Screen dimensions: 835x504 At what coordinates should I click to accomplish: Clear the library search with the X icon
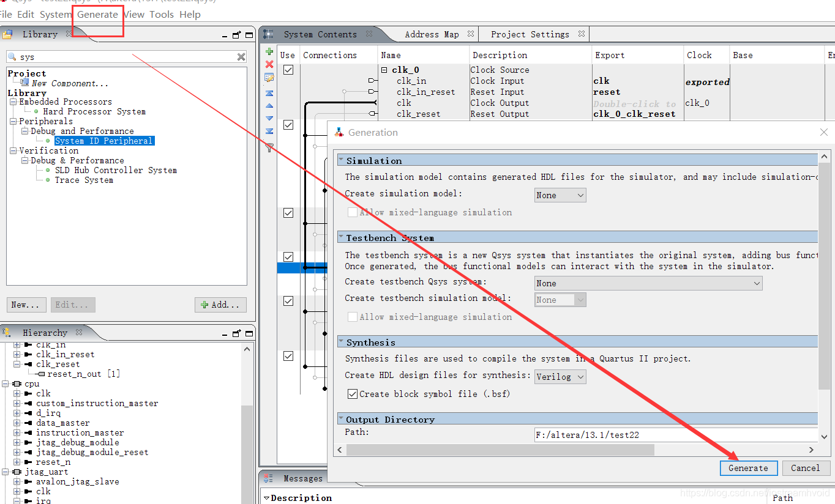click(x=241, y=57)
